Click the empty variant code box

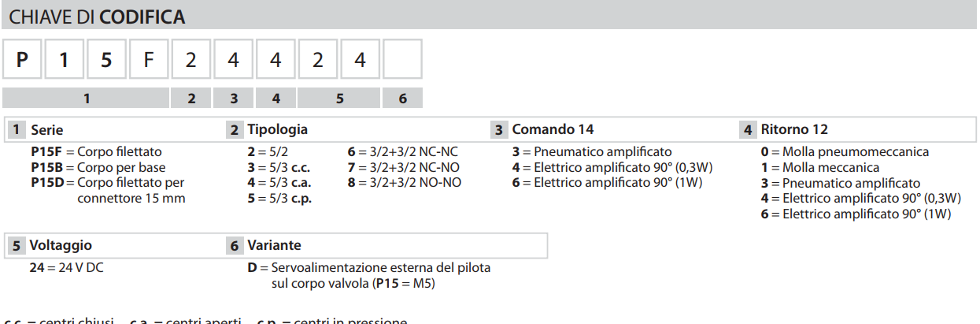pyautogui.click(x=402, y=59)
